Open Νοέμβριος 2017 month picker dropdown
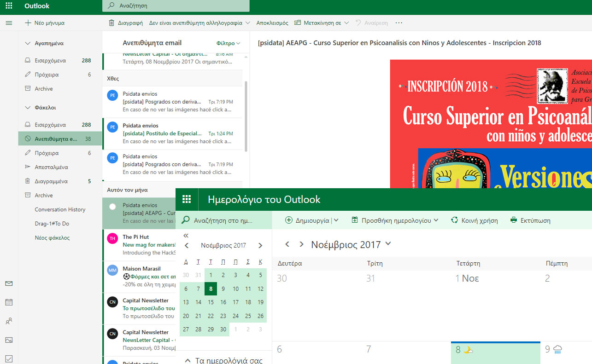Screen dimensions: 592x364 click(x=388, y=244)
